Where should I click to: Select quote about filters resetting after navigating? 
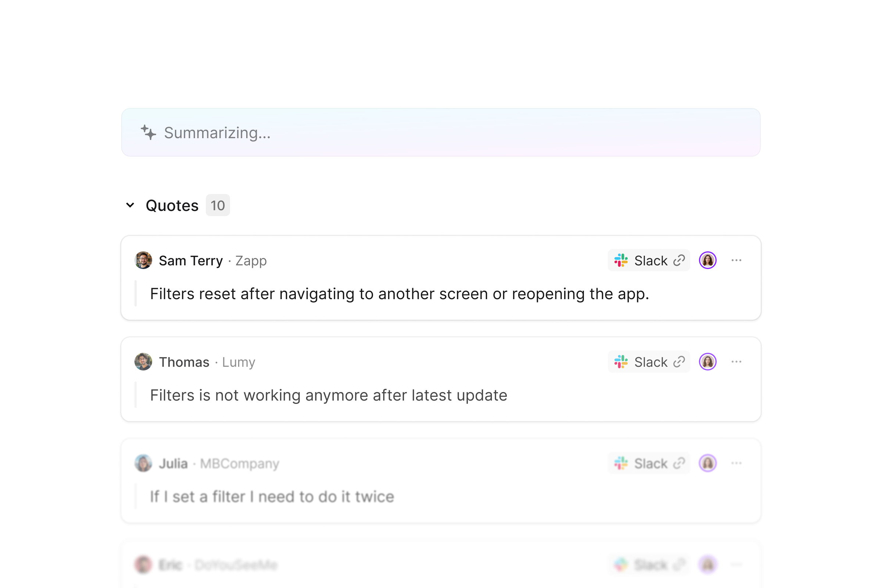399,294
